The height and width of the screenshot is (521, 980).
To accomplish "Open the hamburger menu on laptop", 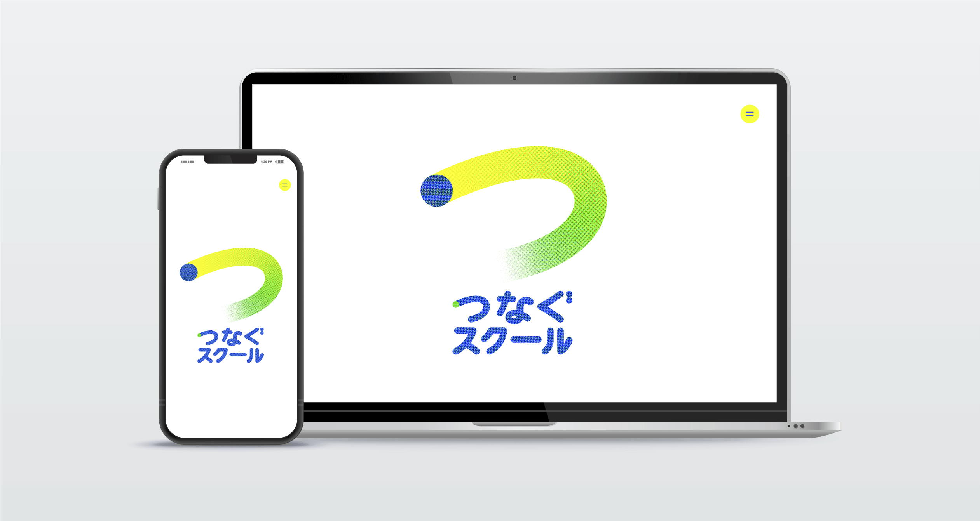I will [x=749, y=114].
